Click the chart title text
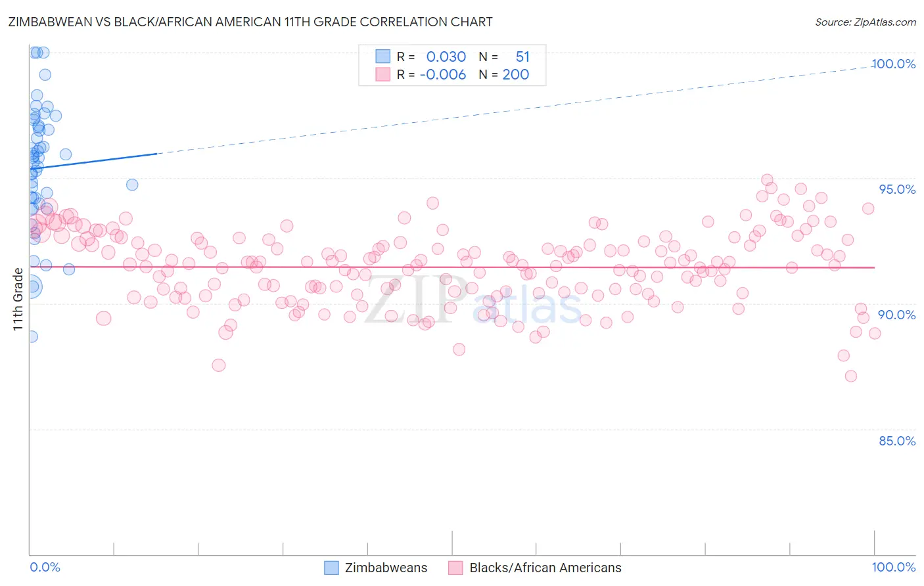The width and height of the screenshot is (924, 586). coord(250,22)
